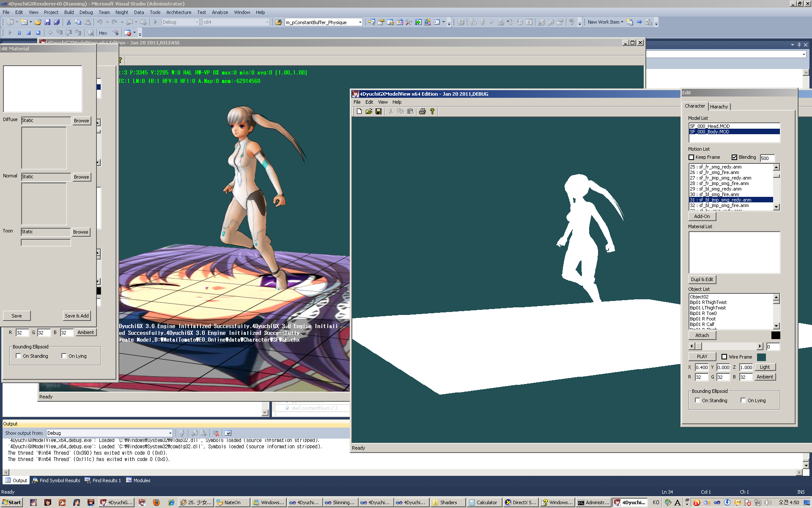Expand the Show output from Debug dropdown
This screenshot has height=508, width=812.
click(x=170, y=433)
